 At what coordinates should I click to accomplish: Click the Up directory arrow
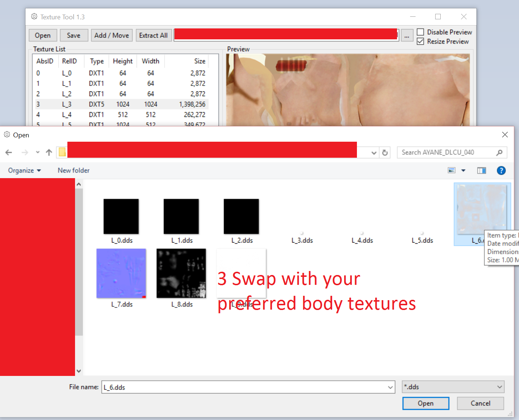[x=49, y=153]
